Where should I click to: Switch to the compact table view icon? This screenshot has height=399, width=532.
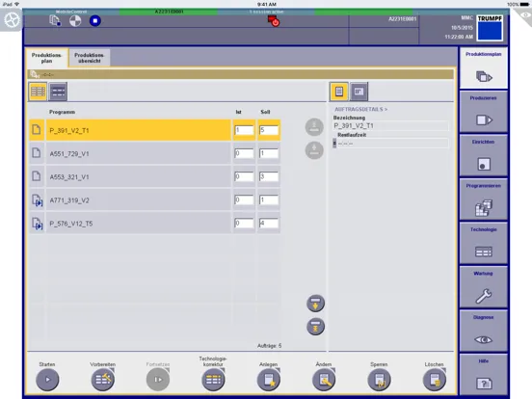(58, 92)
